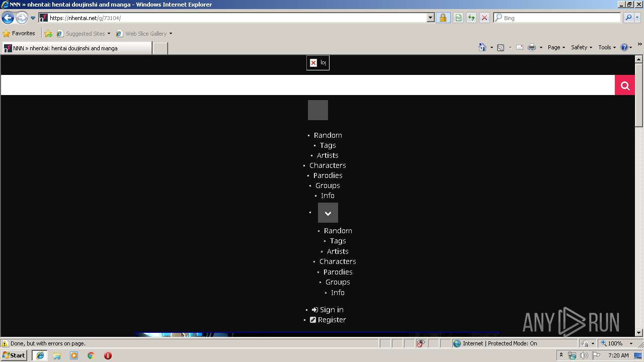Screen dimensions: 644x362
Task: Click the browser Forward arrow button
Action: (x=22, y=18)
